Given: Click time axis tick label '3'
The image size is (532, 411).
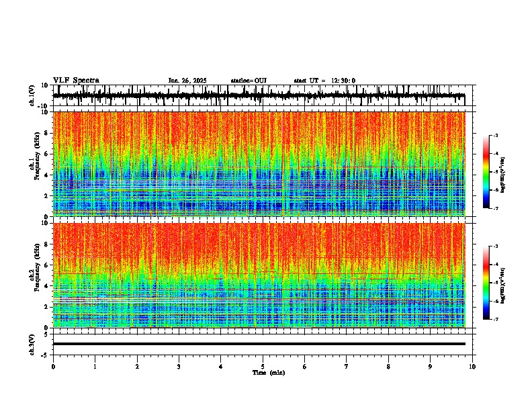Looking at the screenshot, I should [x=179, y=367].
